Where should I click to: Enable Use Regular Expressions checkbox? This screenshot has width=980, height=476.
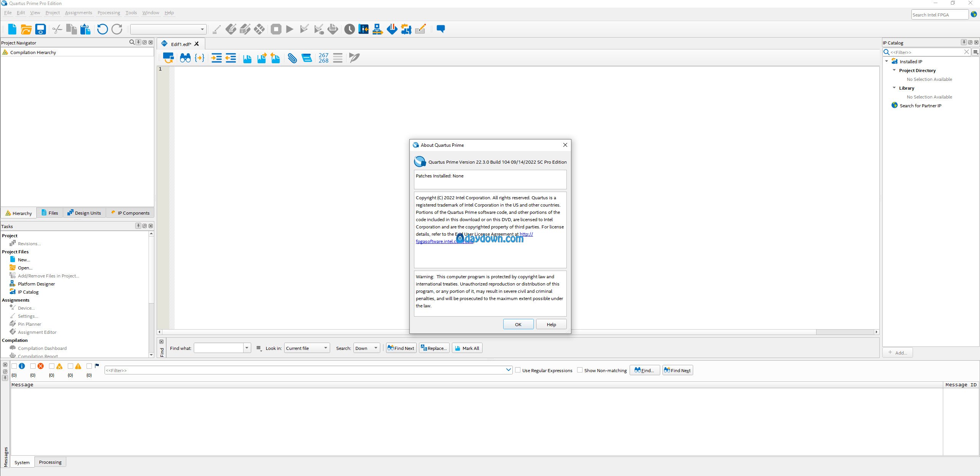pos(518,370)
